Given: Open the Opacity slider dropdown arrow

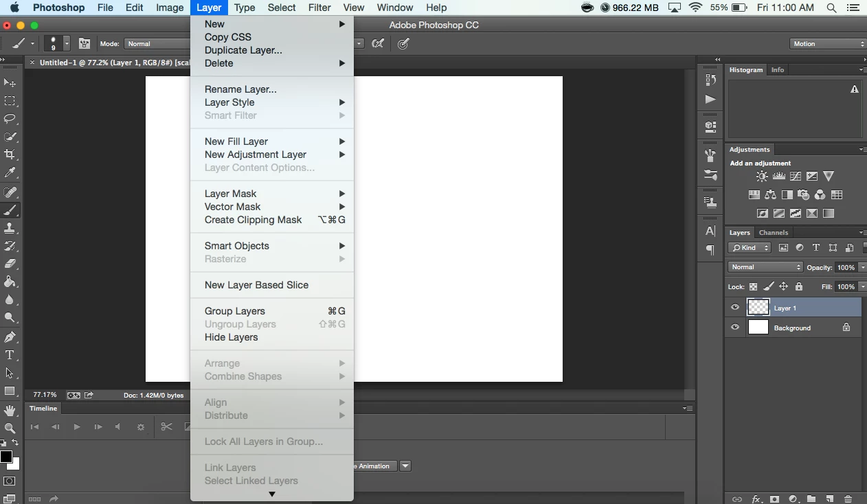Looking at the screenshot, I should pos(862,267).
